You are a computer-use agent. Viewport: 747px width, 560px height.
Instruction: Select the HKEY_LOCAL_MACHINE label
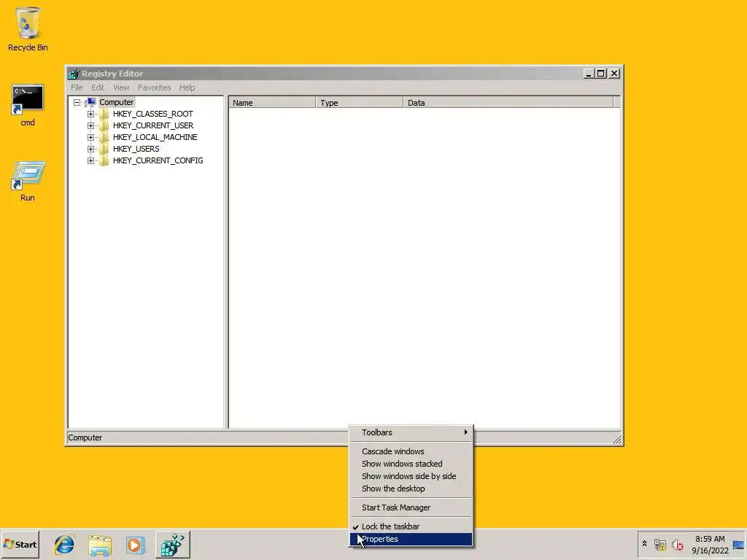(x=155, y=137)
